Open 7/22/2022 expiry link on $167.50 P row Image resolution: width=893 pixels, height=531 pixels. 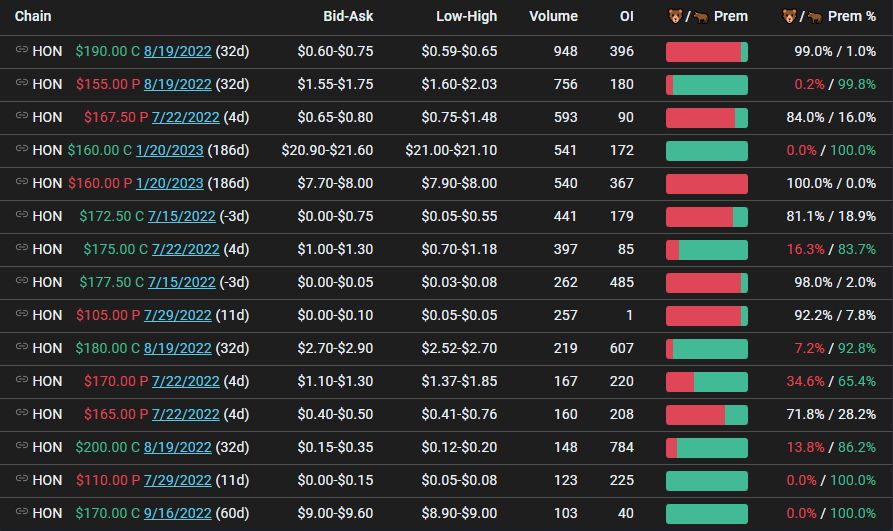tap(186, 117)
